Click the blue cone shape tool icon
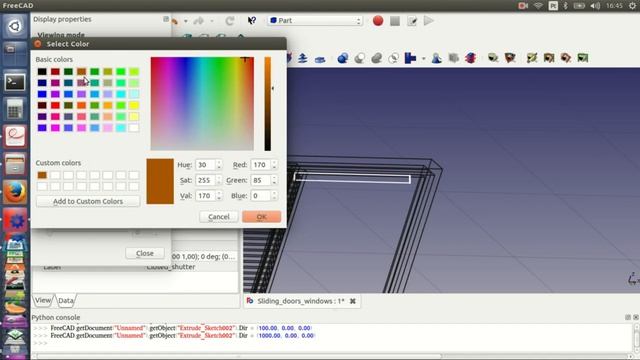Screen dimensions: 640x360 (x=436, y=58)
